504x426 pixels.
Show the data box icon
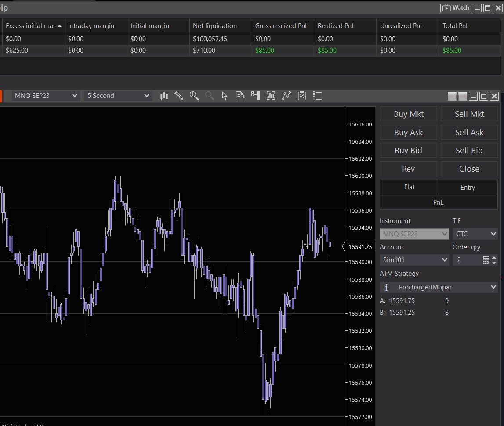[x=240, y=96]
